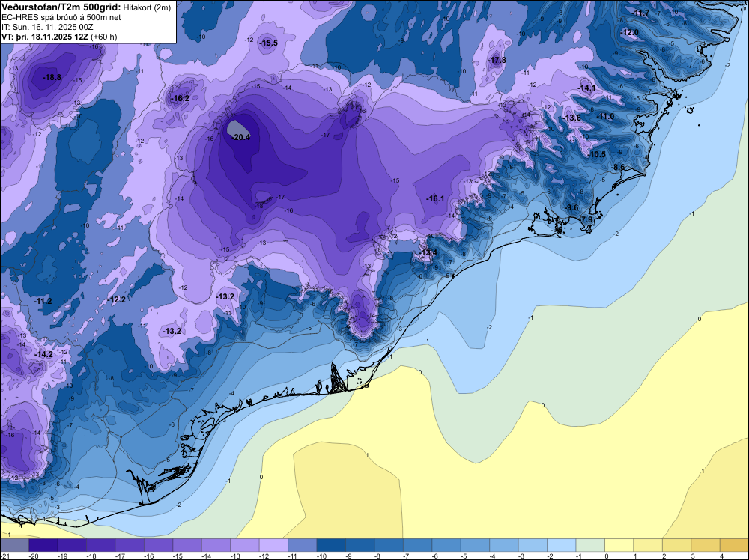Click the legend scale value -21
The height and width of the screenshot is (560, 749).
[x=4, y=556]
